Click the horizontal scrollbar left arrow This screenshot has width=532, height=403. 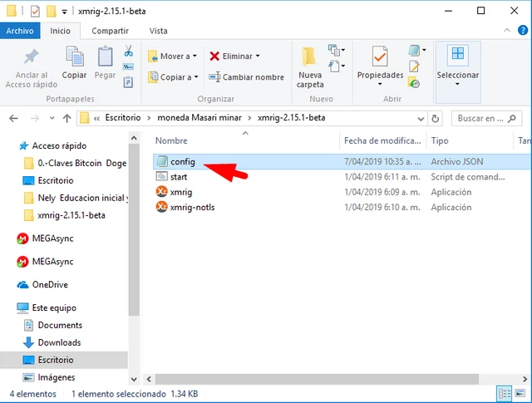149,379
